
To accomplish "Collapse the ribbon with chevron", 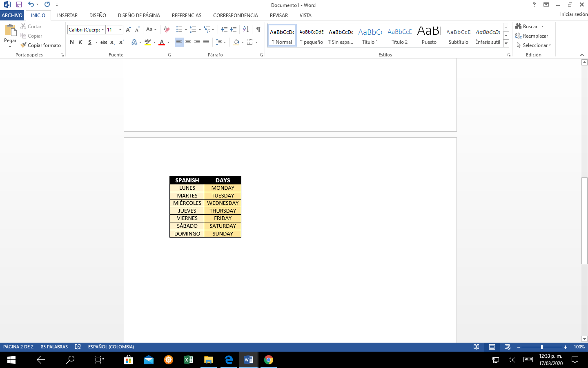I will coord(582,55).
